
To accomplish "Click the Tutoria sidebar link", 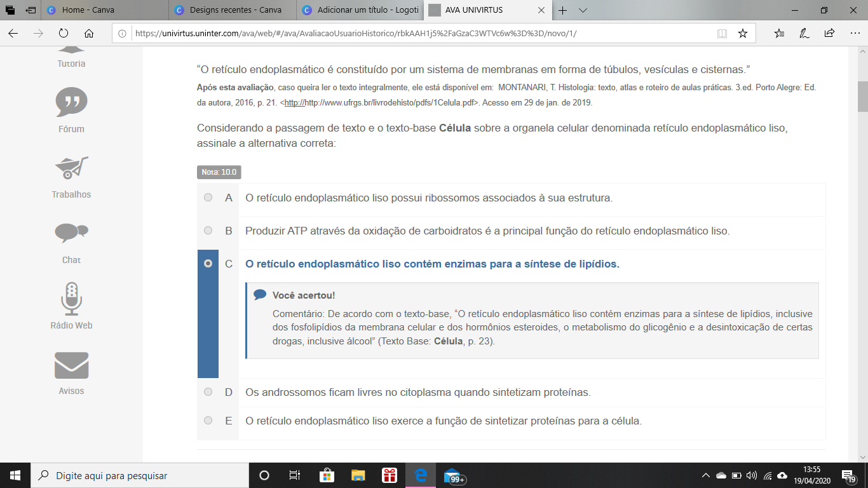I will (71, 64).
